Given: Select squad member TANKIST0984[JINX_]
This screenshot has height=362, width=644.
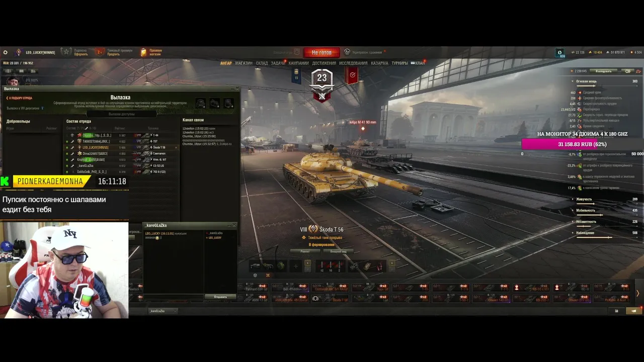Looking at the screenshot, I should point(122,141).
